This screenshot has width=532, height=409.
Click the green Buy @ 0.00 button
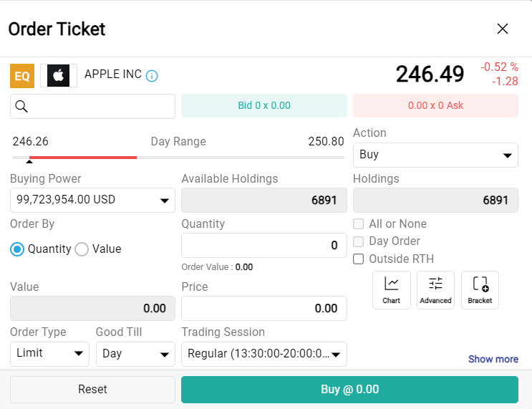point(349,390)
